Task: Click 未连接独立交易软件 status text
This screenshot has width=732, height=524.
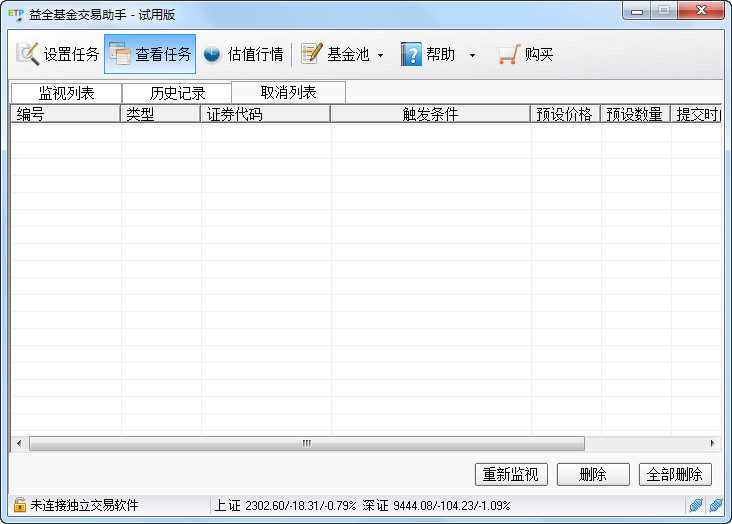Action: 84,505
